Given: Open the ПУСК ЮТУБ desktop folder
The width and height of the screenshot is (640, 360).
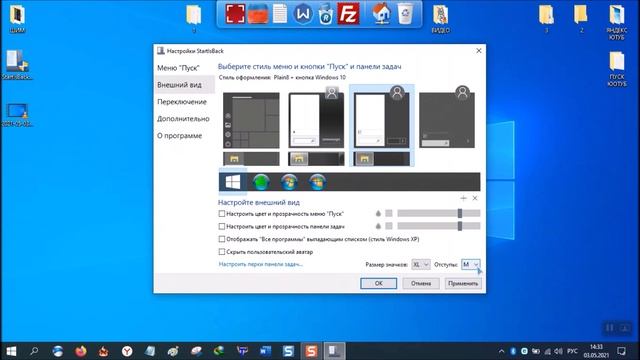Looking at the screenshot, I should tap(616, 69).
